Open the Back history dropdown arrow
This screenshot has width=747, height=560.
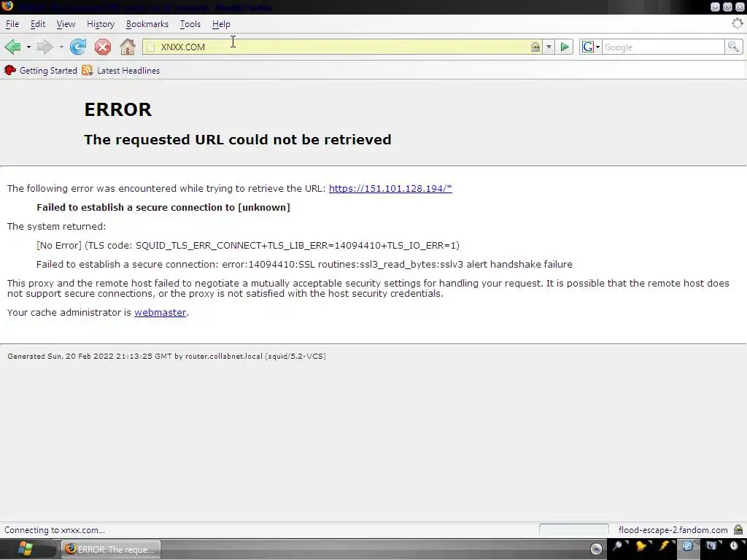point(28,47)
